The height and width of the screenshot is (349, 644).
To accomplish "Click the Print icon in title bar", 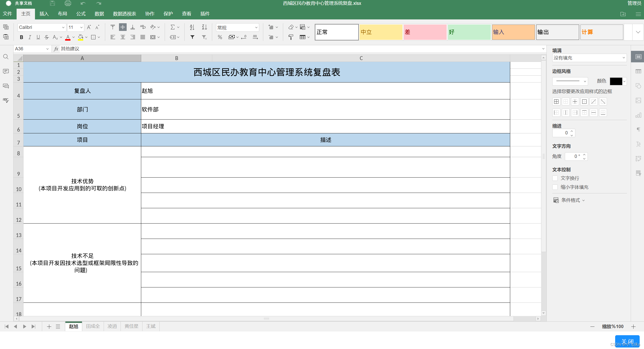I will (x=68, y=3).
